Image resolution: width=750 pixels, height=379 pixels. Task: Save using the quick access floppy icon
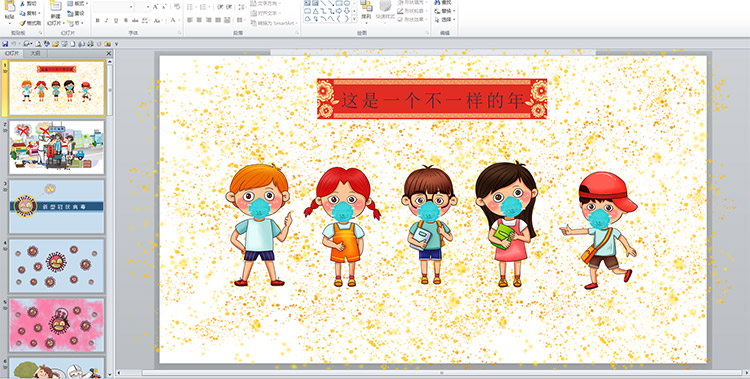(x=5, y=44)
